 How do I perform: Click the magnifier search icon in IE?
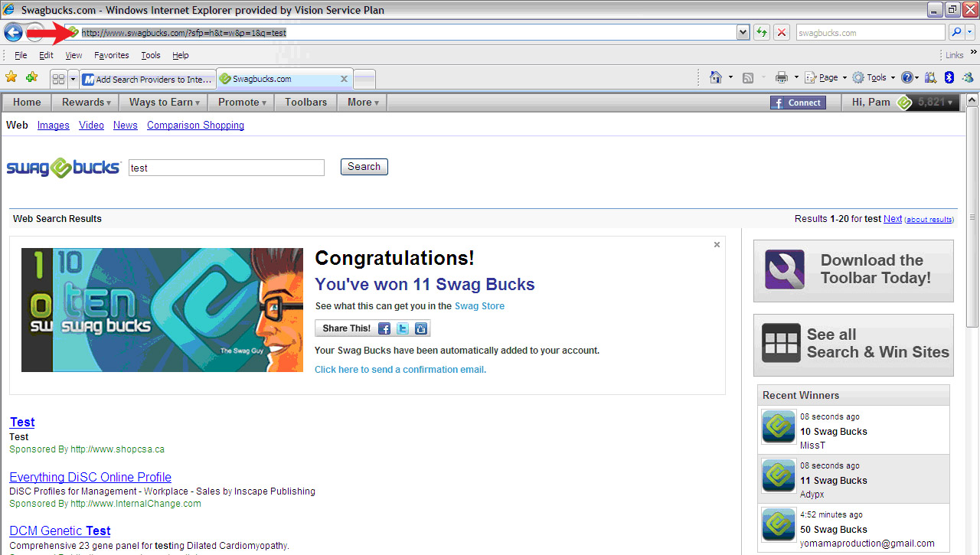pyautogui.click(x=956, y=32)
